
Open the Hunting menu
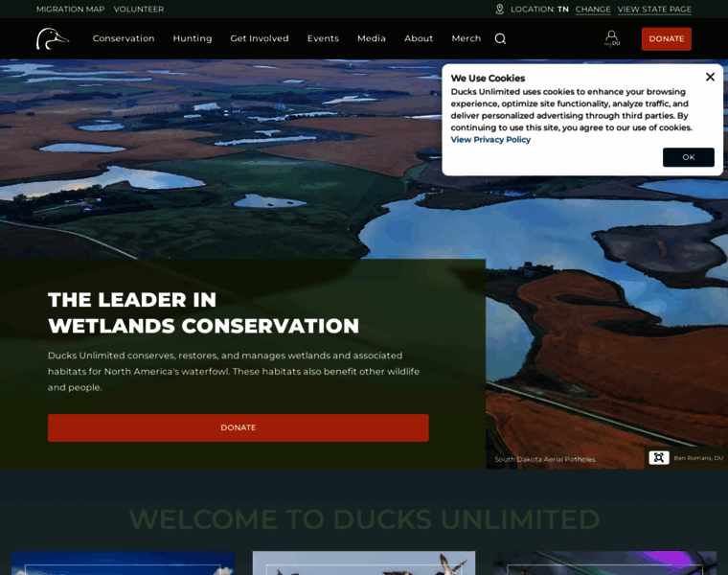(193, 38)
